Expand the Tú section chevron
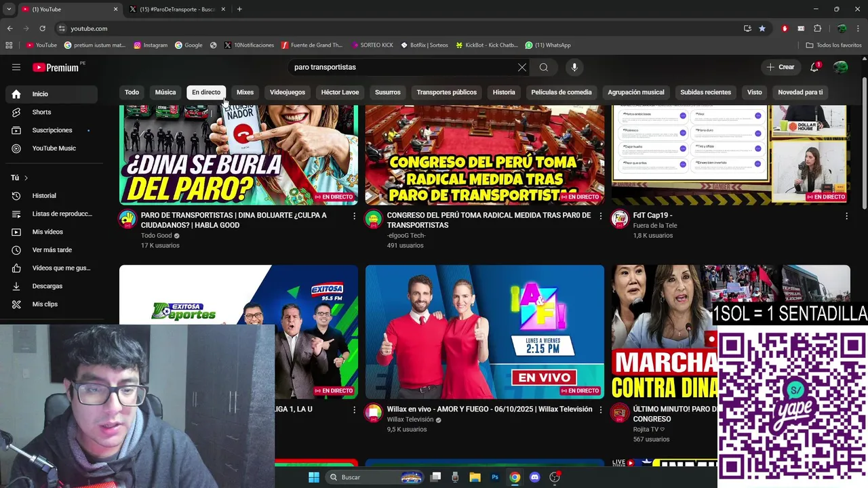Screen dimensions: 868x488 click(x=26, y=178)
